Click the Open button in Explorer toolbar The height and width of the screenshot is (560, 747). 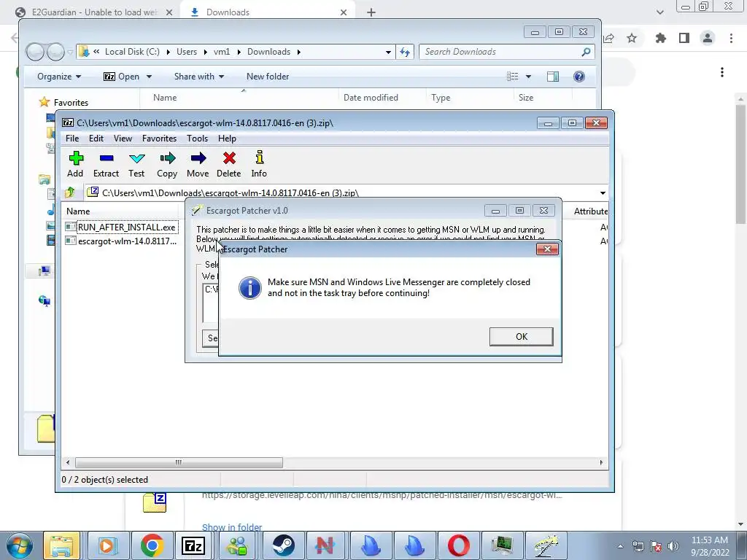pyautogui.click(x=122, y=77)
